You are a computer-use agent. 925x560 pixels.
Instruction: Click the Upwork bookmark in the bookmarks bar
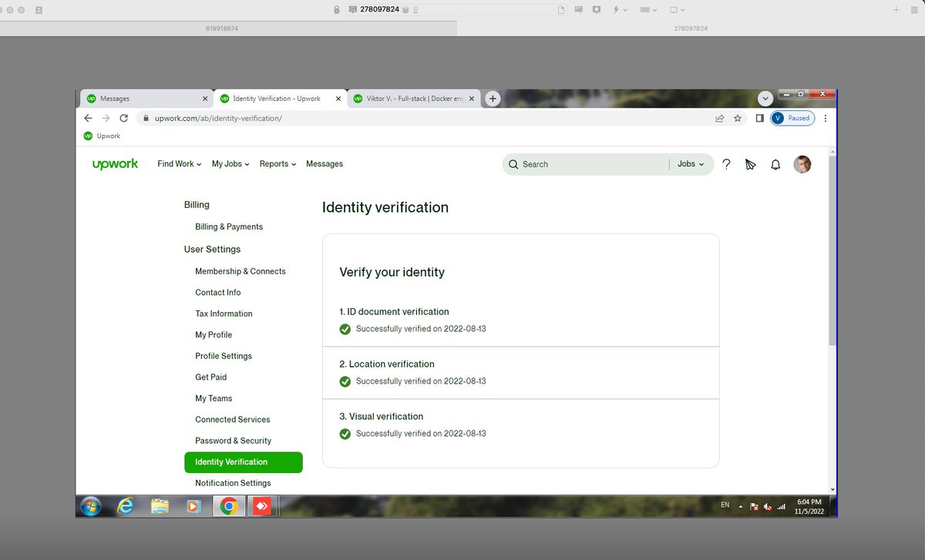tap(102, 136)
